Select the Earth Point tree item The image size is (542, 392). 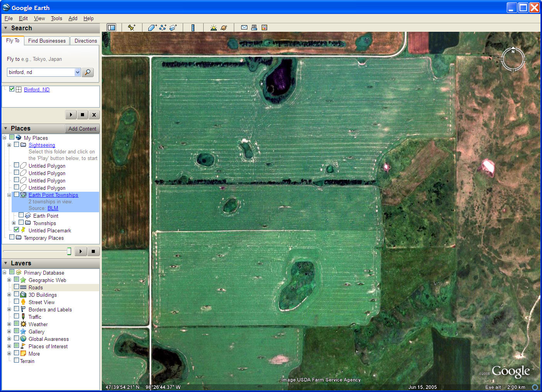coord(46,216)
